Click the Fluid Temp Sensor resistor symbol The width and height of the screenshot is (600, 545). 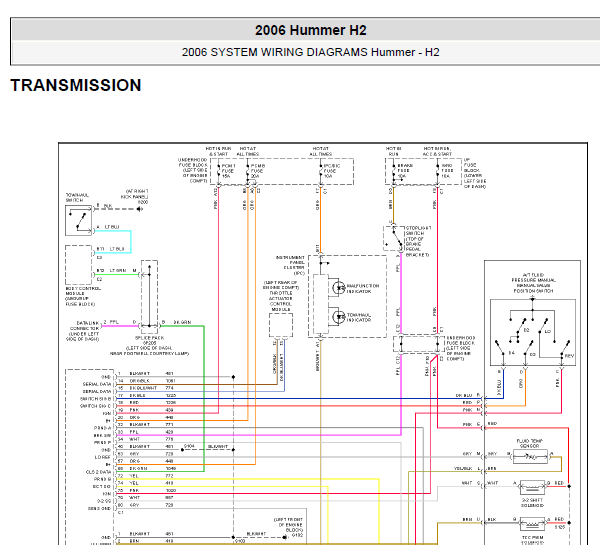point(530,457)
